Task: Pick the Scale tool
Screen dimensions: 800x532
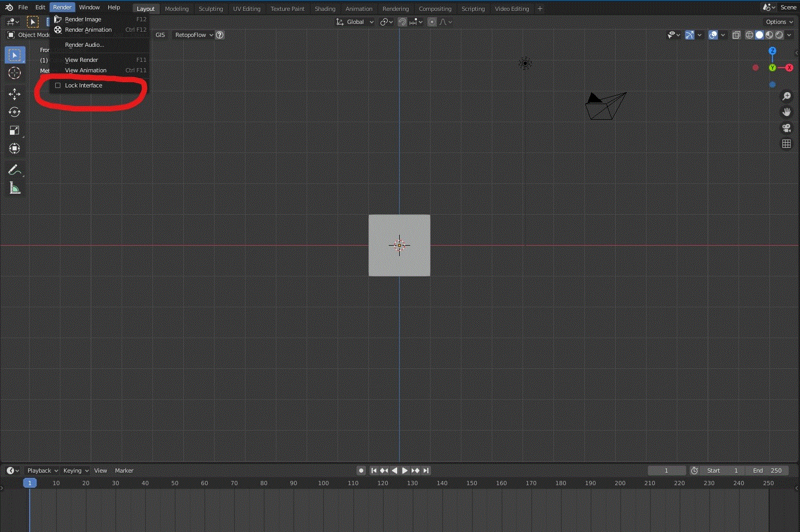Action: (x=15, y=130)
